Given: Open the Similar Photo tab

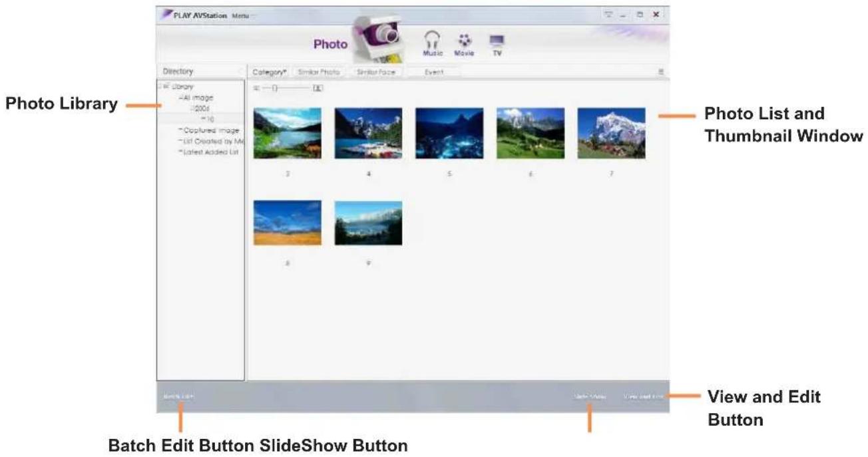Looking at the screenshot, I should click(x=318, y=71).
